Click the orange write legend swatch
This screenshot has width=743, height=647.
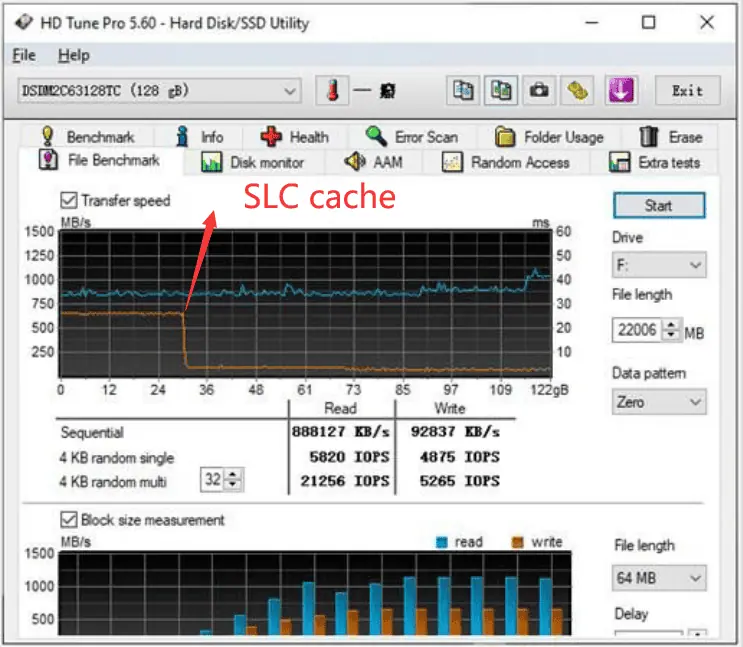[x=518, y=542]
